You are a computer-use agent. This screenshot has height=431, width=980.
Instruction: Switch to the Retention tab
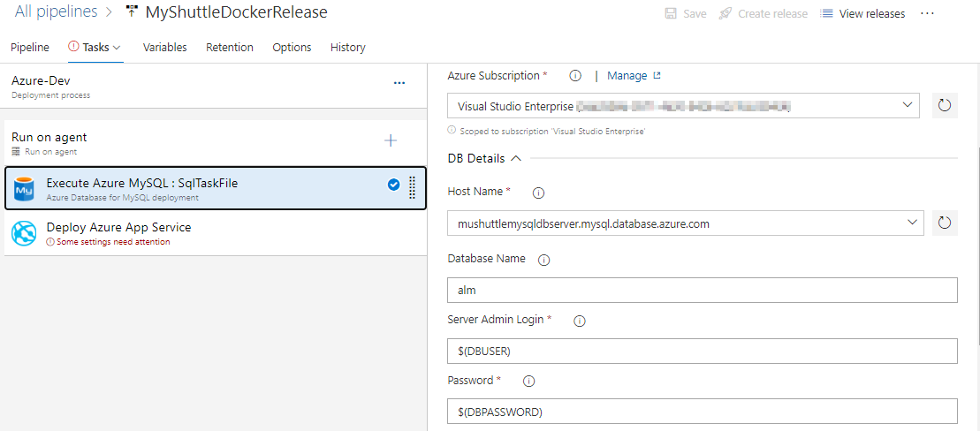click(230, 48)
